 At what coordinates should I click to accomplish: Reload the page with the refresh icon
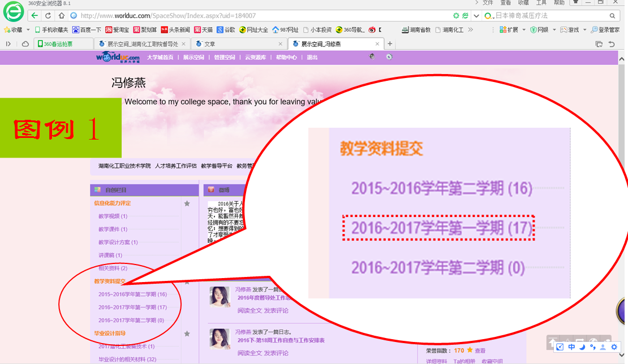[48, 16]
